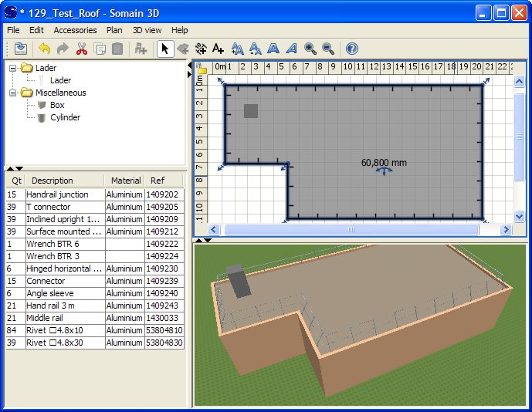This screenshot has height=412, width=532.
Task: Open Help via question mark icon
Action: [352, 49]
